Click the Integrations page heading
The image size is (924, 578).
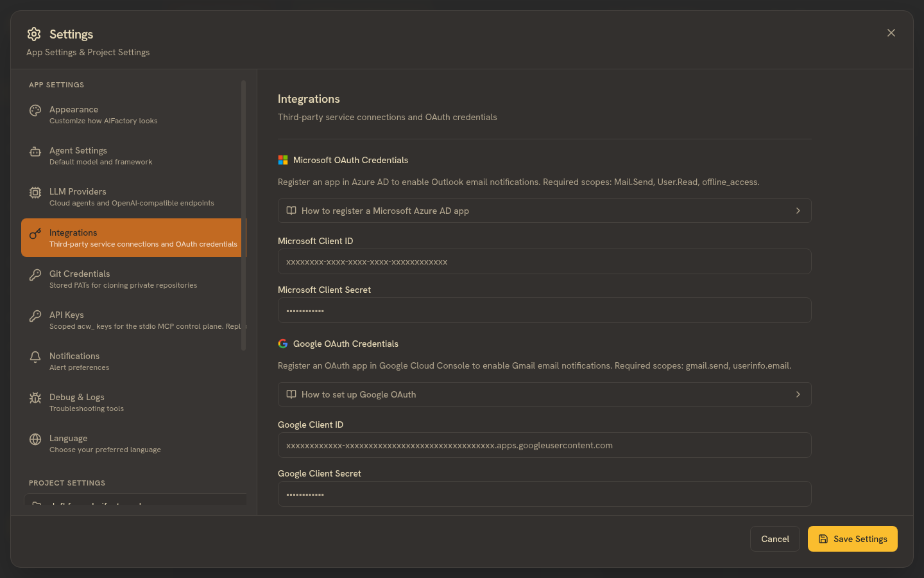(309, 99)
